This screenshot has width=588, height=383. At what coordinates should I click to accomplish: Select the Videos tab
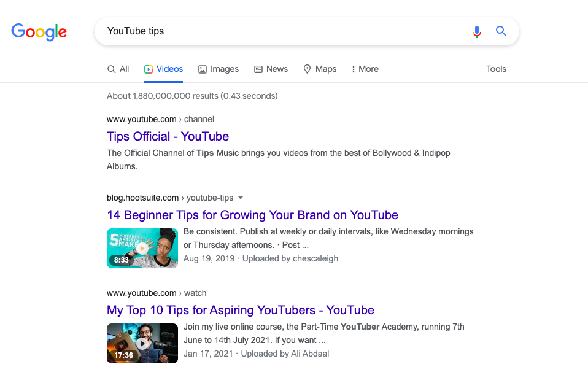click(x=163, y=69)
